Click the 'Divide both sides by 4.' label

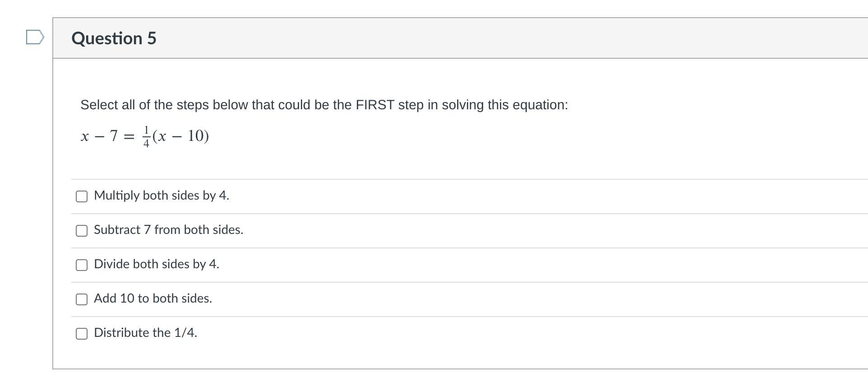(156, 264)
